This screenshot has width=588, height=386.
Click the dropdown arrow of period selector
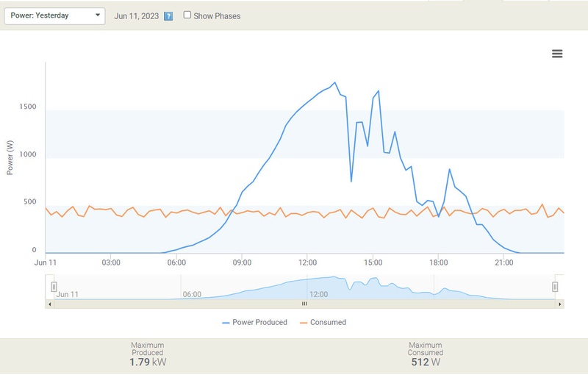point(98,15)
